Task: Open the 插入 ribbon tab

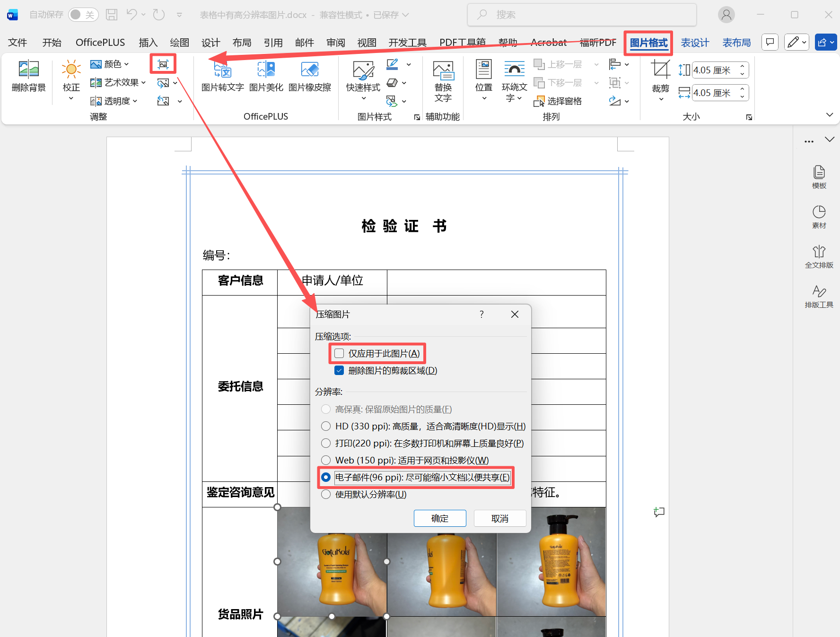Action: (x=148, y=42)
